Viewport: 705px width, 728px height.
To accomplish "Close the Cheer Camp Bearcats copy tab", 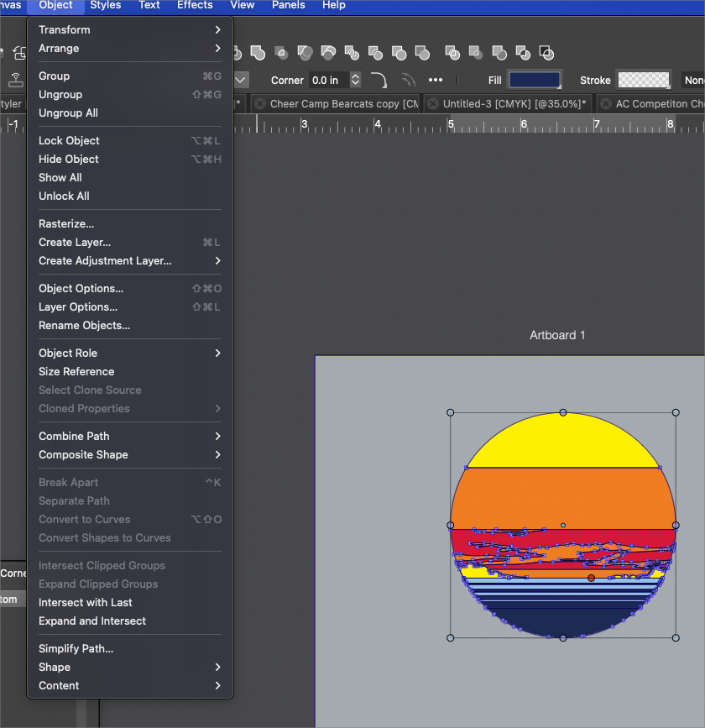I will coord(260,104).
